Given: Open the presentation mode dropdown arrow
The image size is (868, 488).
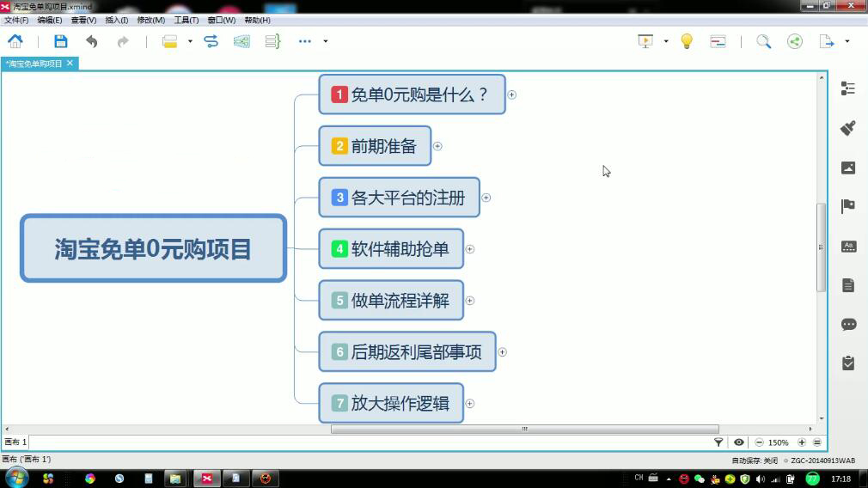Looking at the screenshot, I should pyautogui.click(x=666, y=41).
